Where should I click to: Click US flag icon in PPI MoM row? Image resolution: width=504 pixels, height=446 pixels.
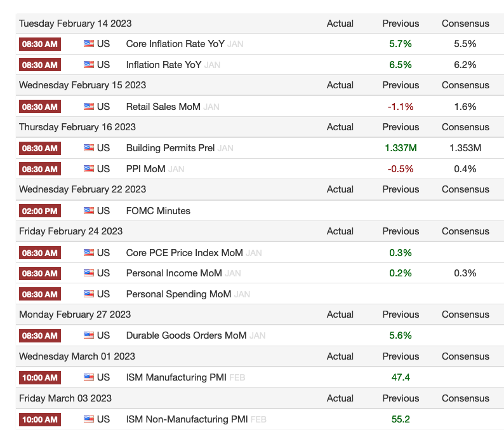pos(89,168)
